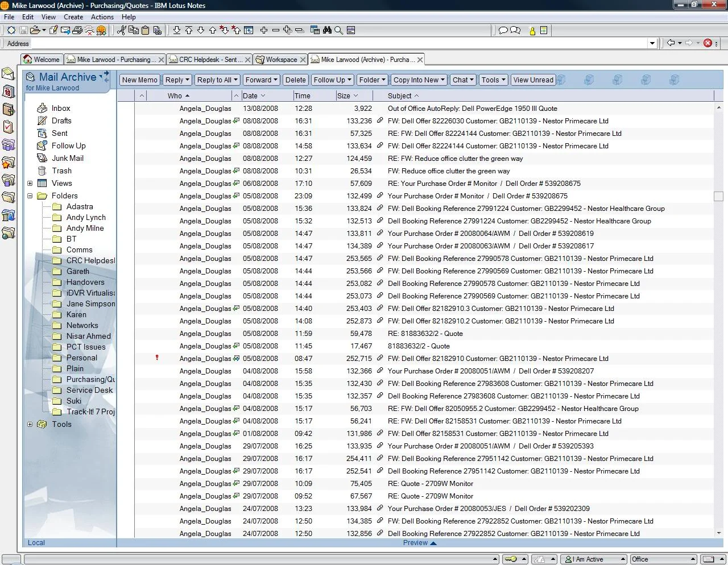Viewport: 728px width, 565px height.
Task: Click the message list scrollbar thumb
Action: click(719, 196)
